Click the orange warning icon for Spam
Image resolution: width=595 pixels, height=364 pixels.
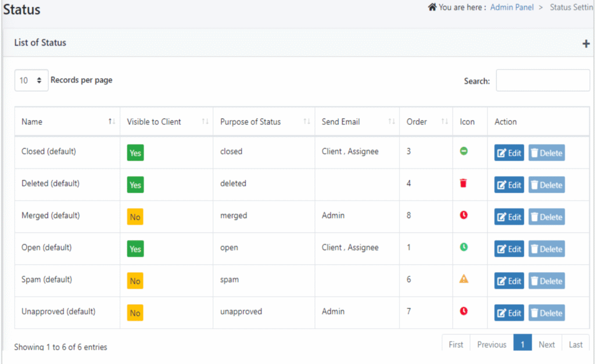464,279
